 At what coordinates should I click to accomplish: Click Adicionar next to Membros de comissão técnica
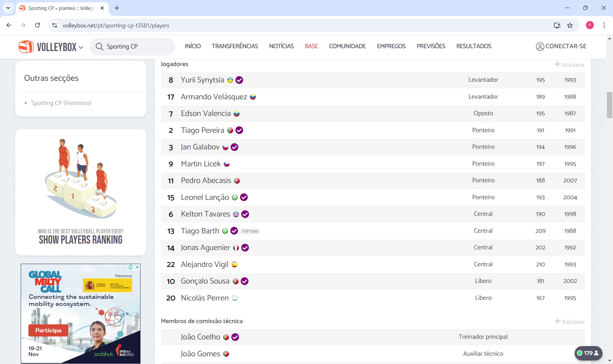(x=570, y=322)
